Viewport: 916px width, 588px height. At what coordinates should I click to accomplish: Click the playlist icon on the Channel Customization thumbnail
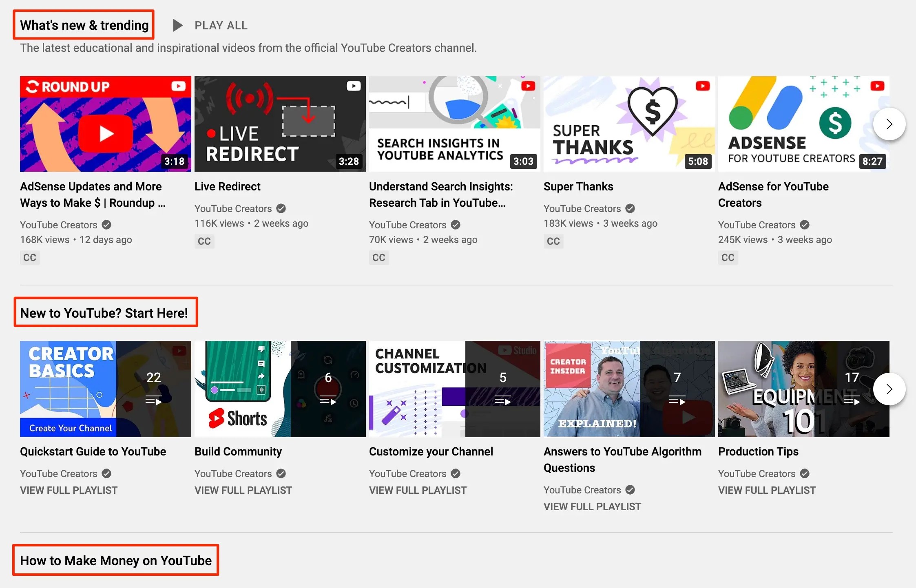[503, 400]
